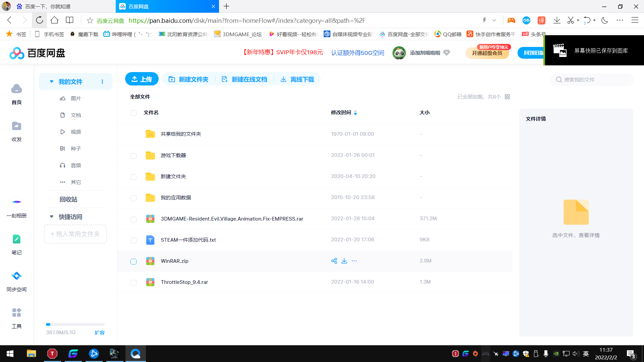Toggle sort by 修改时间 arrow
Image resolution: width=644 pixels, height=362 pixels.
[x=356, y=113]
